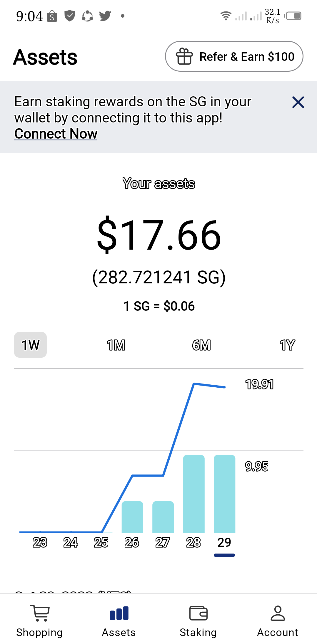
Task: Select the 1W time range
Action: pyautogui.click(x=30, y=345)
